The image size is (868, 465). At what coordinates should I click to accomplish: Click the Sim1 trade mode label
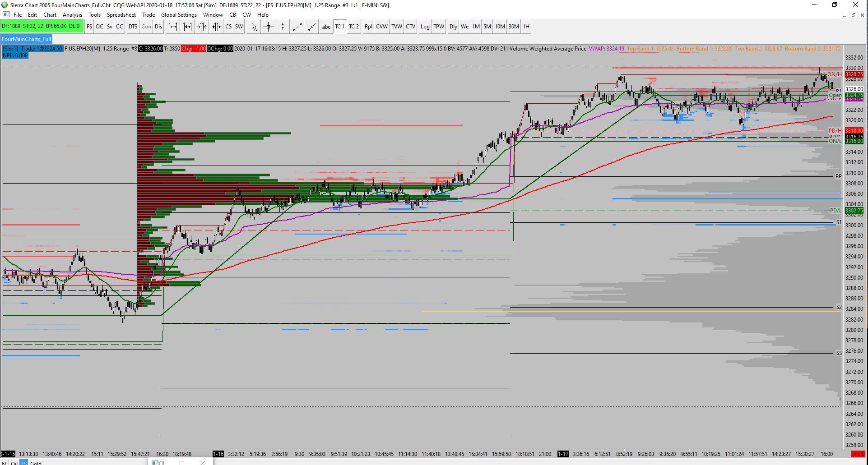point(10,49)
